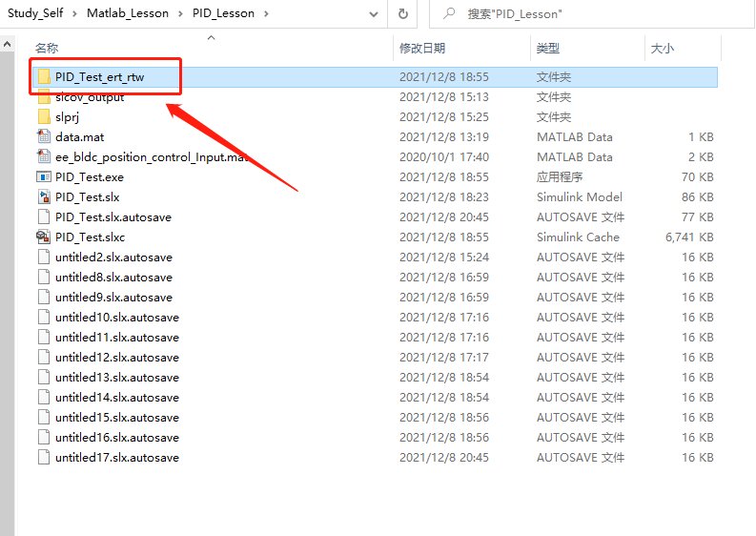Screen dimensions: 756x536
Task: Expand the chevron after Study_Self
Action: pyautogui.click(x=74, y=13)
